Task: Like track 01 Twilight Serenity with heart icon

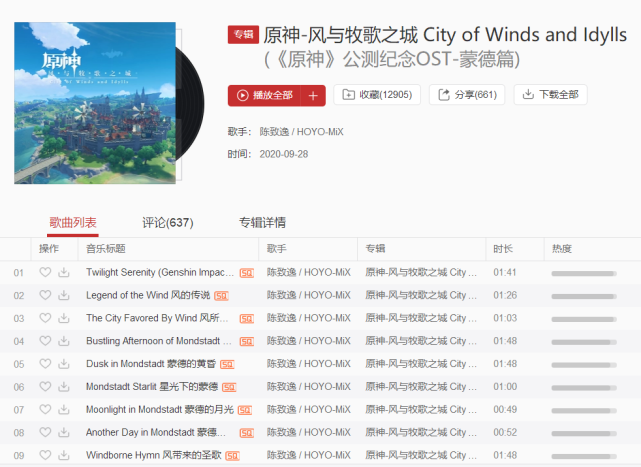Action: [x=45, y=272]
